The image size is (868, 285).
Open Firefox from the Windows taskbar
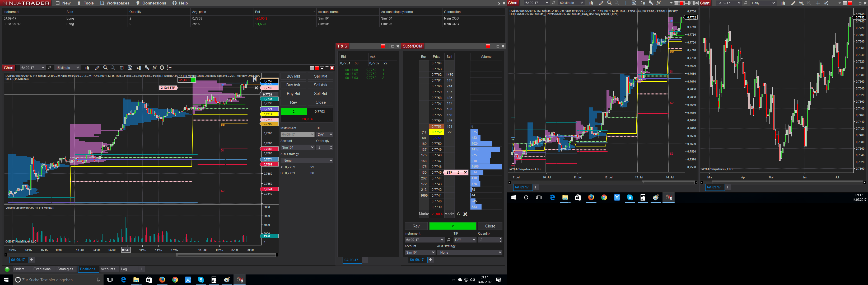[x=162, y=280]
